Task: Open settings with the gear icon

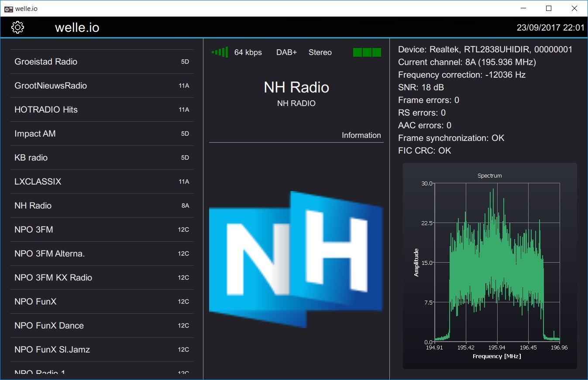Action: 17,27
